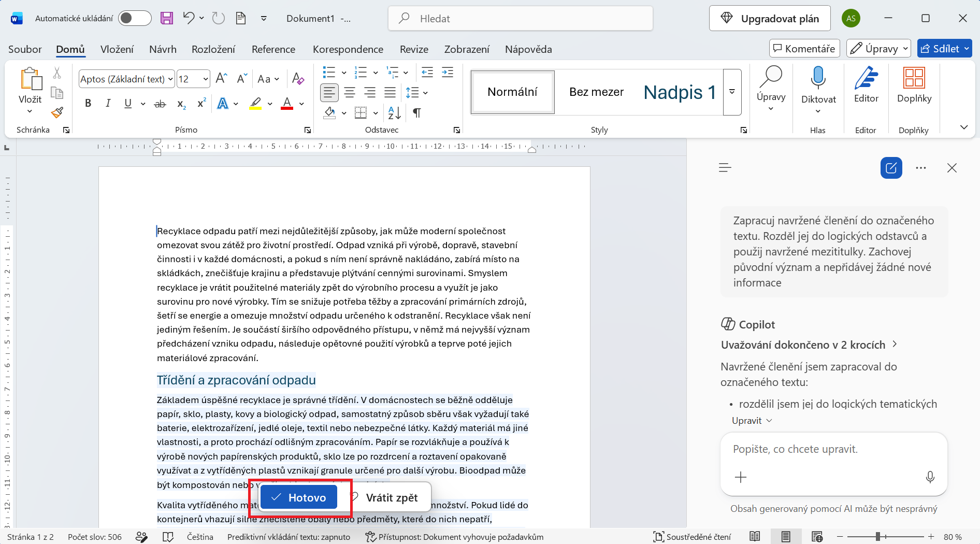980x544 pixels.
Task: Expand the styles gallery
Action: (x=732, y=92)
